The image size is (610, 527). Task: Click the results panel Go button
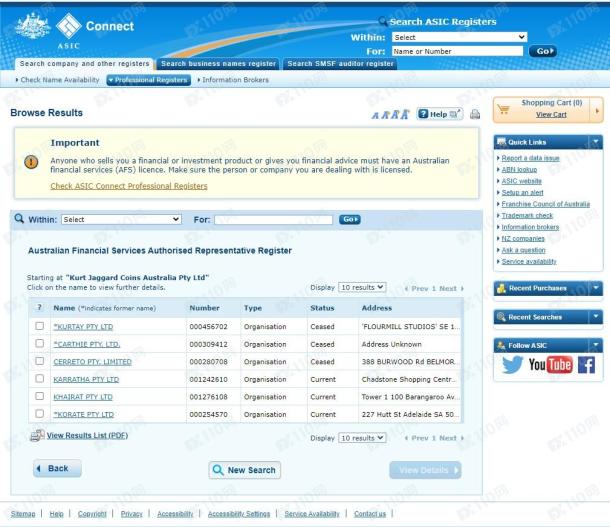(350, 219)
